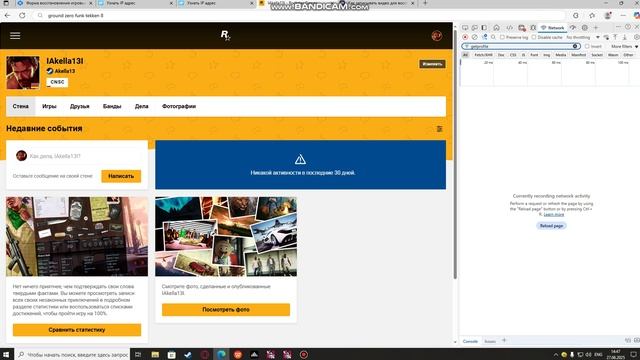Open the Learn more link
The image size is (640, 360).
(x=554, y=214)
